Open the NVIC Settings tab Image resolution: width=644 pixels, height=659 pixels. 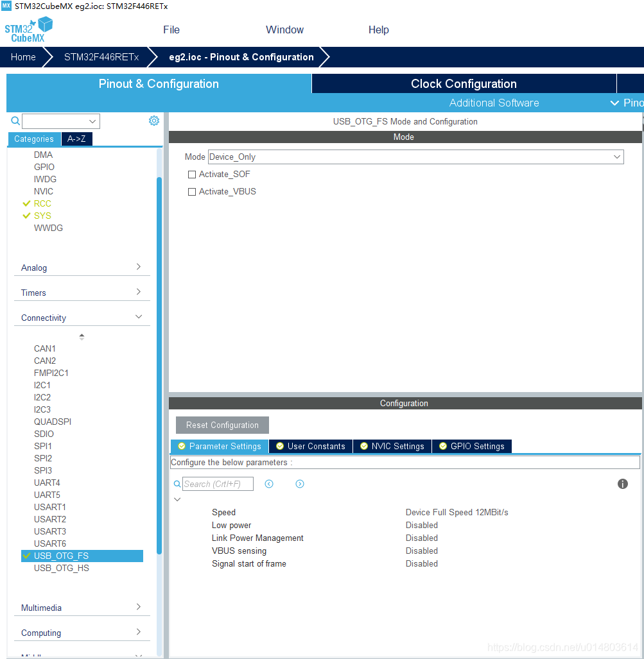pyautogui.click(x=392, y=446)
